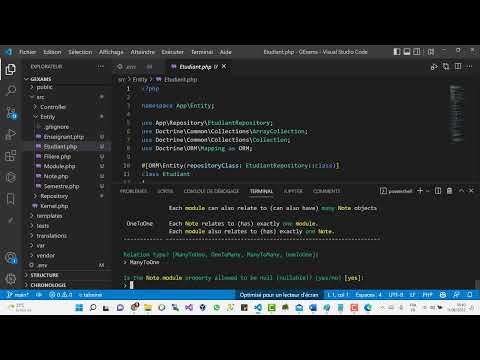Split the terminal
This screenshot has height=360, width=480.
pos(438,191)
